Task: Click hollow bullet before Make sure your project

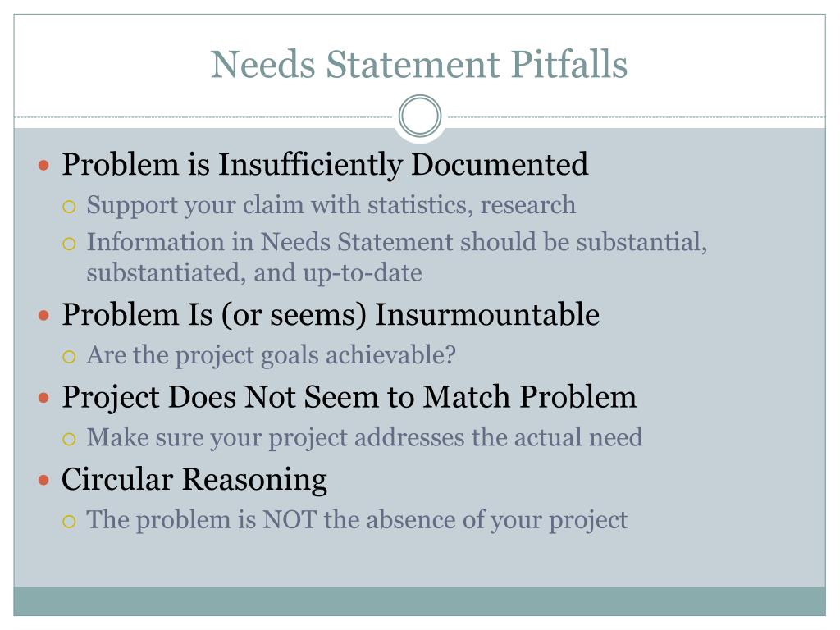Action: click(69, 440)
